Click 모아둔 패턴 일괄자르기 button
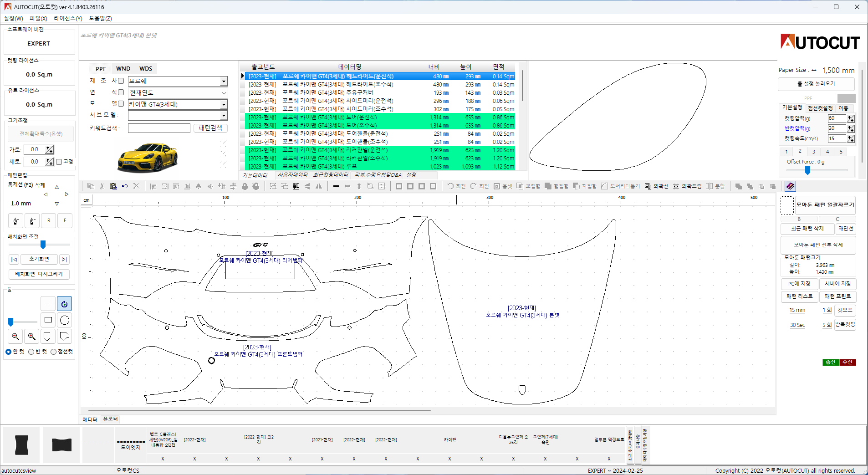This screenshot has width=868, height=475. (x=825, y=205)
